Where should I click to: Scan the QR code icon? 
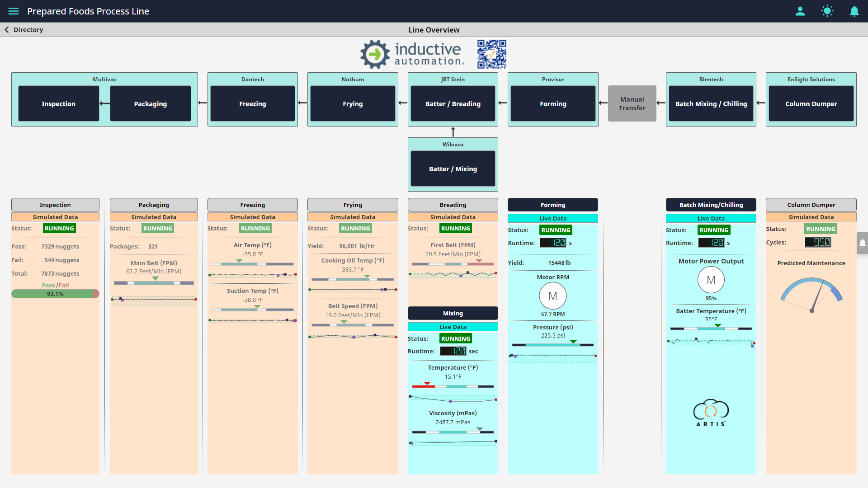pos(491,54)
